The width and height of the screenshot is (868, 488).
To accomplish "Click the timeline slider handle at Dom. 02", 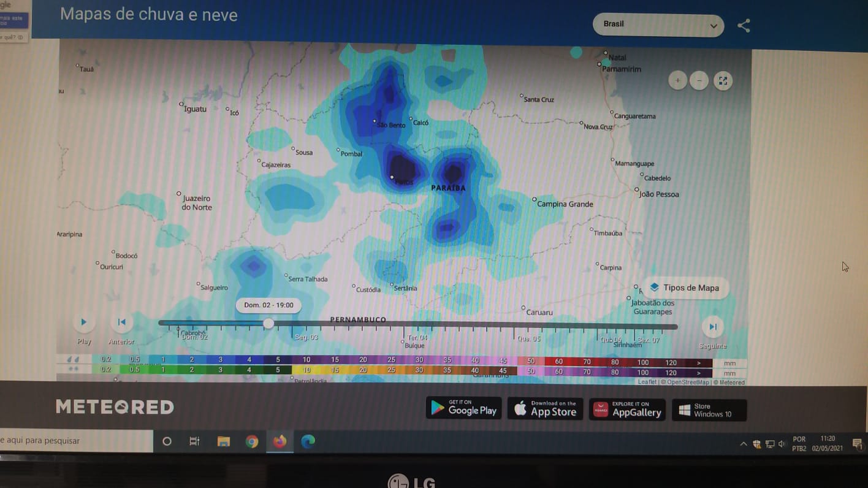I will (268, 323).
